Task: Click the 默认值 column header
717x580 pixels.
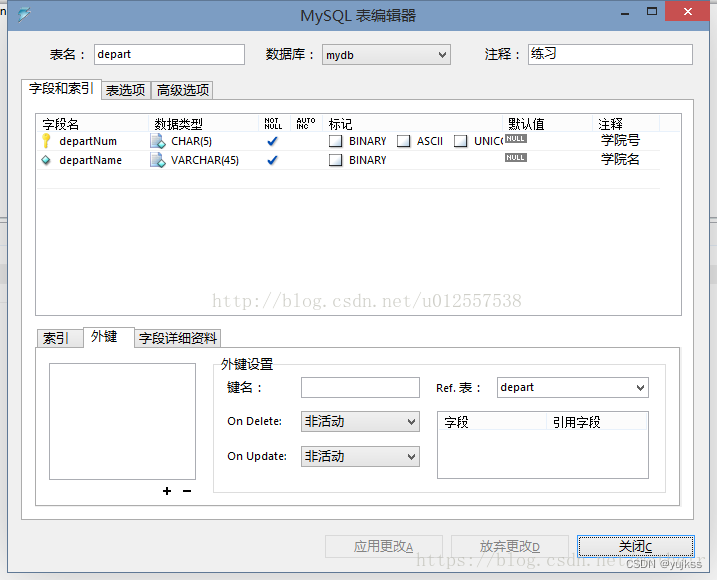Action: click(x=548, y=124)
